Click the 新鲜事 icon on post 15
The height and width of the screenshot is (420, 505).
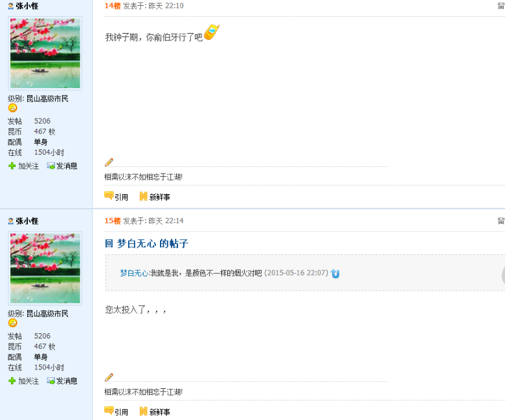coord(143,411)
